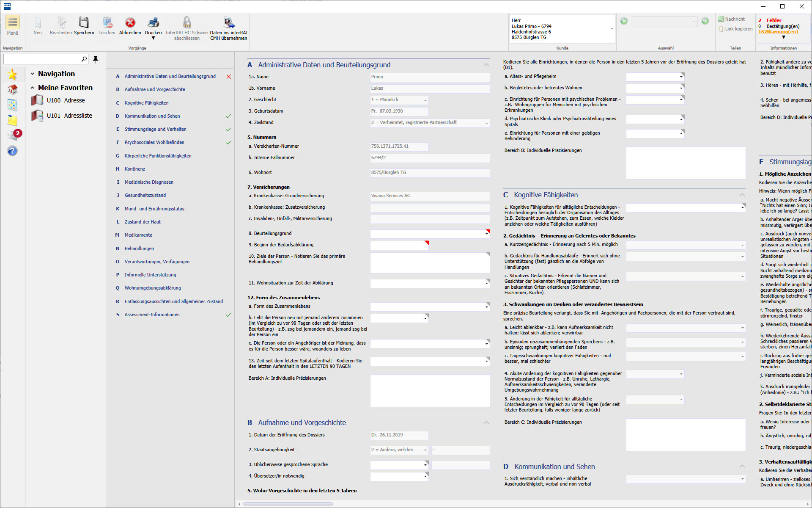
Task: Click the horizontal scrollbar thumb
Action: [288, 504]
